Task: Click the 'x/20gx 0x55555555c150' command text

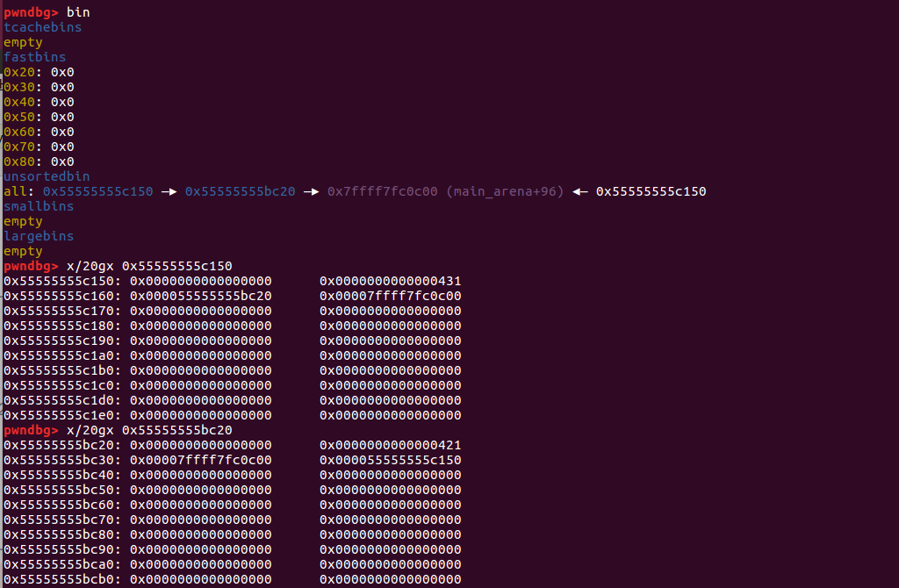Action: coord(149,266)
